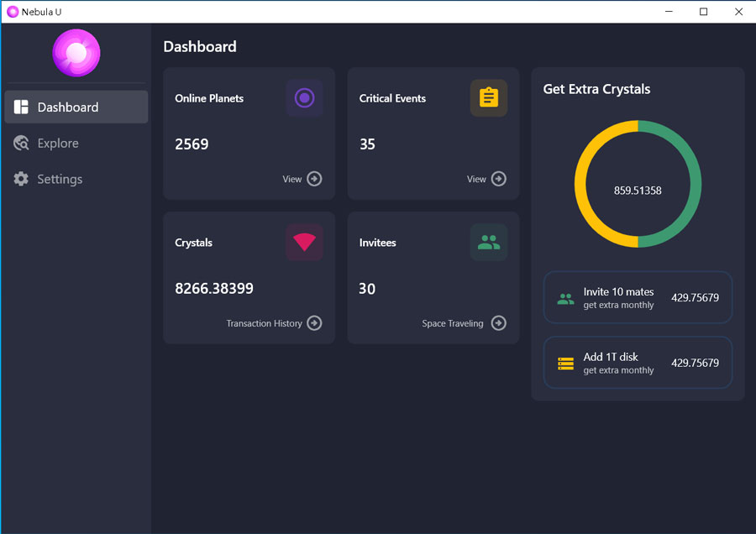This screenshot has width=756, height=534.
Task: Click the yellow disk stack icon
Action: (x=565, y=364)
